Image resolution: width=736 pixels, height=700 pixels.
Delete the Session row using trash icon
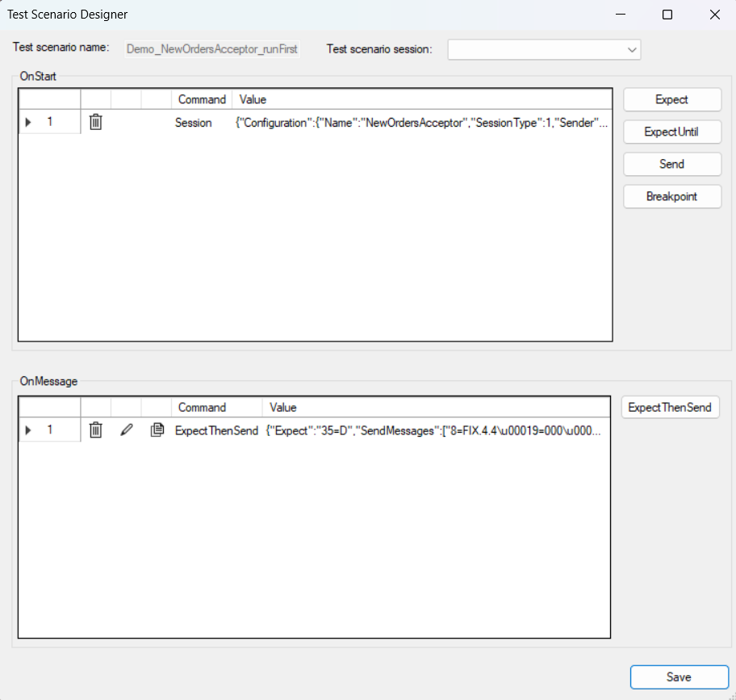tap(95, 122)
